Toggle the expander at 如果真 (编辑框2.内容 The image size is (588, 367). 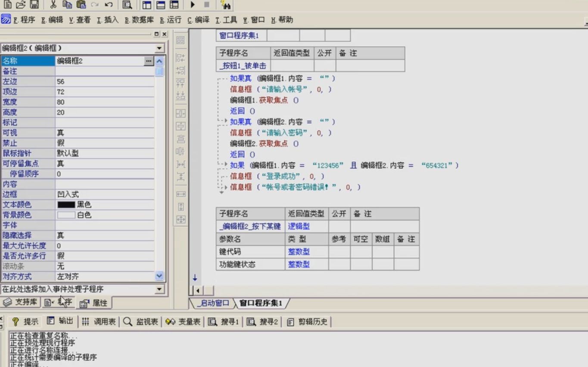[x=227, y=121]
